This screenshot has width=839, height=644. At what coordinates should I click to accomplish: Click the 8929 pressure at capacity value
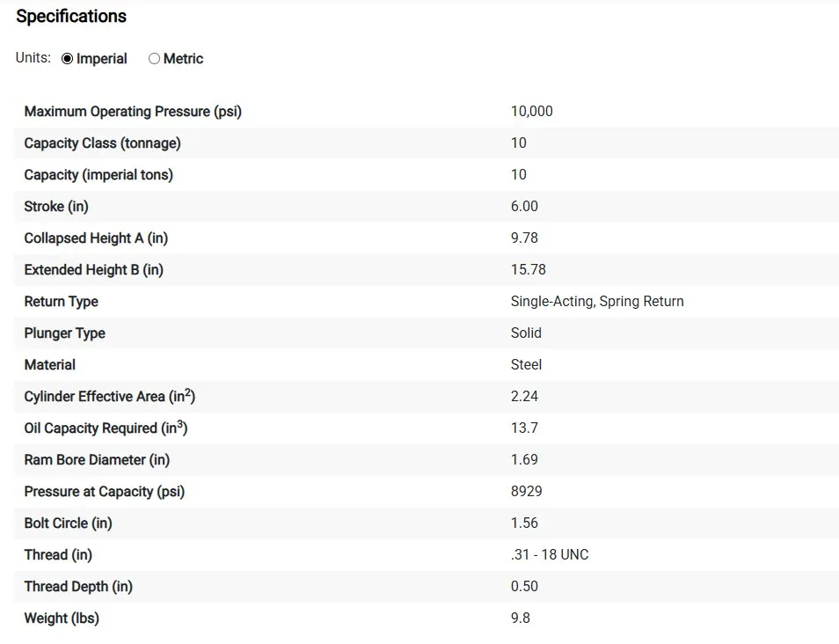[527, 491]
